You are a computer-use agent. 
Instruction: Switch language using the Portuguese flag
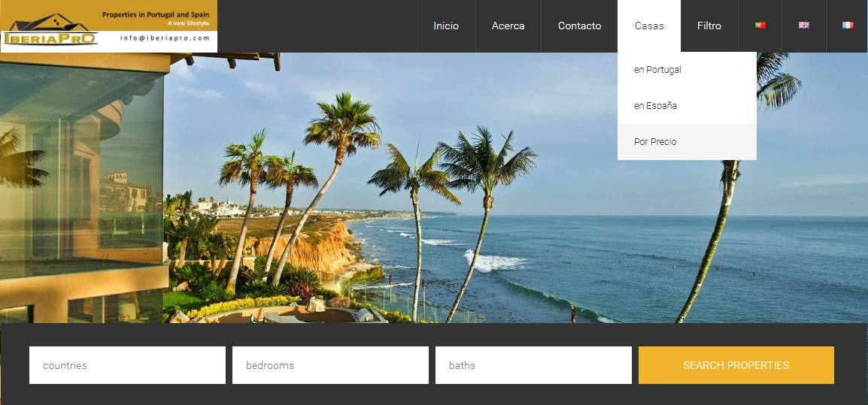coord(760,26)
